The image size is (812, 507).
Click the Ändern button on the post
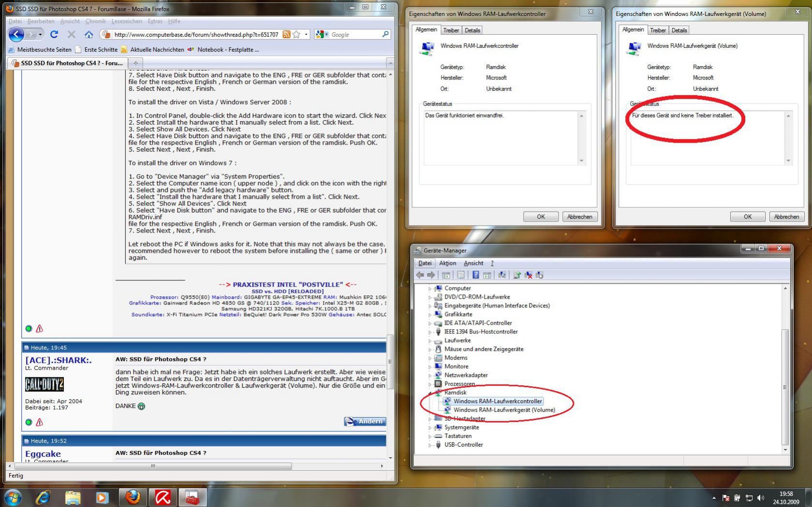click(x=365, y=421)
